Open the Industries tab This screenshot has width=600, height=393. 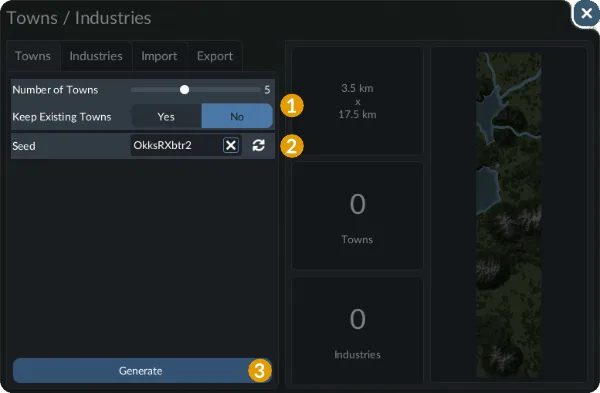tap(96, 56)
